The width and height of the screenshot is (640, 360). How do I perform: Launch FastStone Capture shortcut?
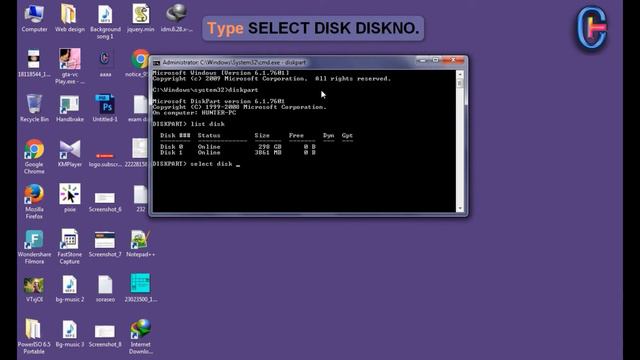(69, 247)
